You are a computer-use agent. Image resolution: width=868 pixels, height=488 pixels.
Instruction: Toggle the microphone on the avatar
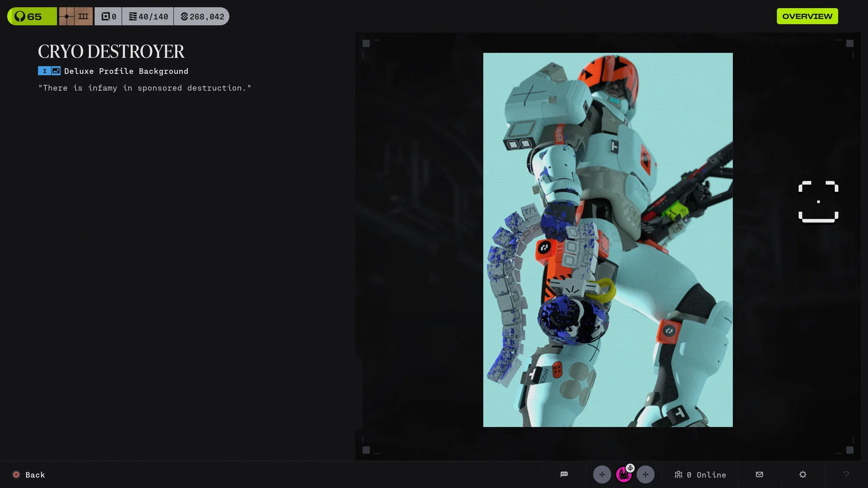[x=631, y=468]
